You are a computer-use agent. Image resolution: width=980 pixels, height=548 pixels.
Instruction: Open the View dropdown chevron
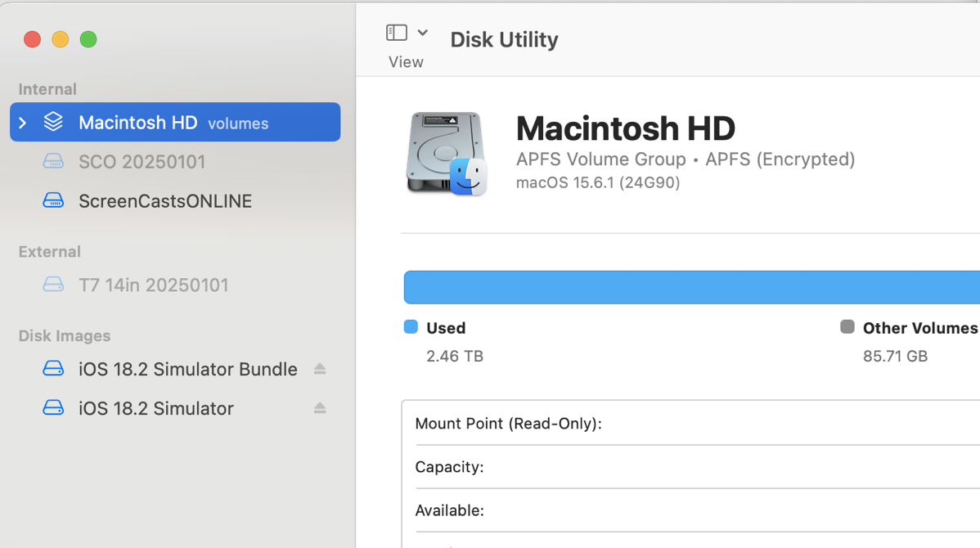pos(422,31)
